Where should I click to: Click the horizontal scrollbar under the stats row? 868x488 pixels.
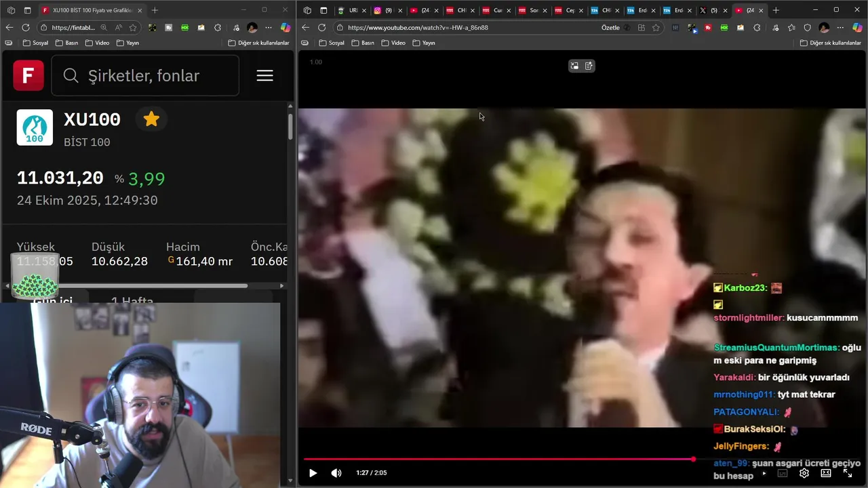click(x=129, y=285)
